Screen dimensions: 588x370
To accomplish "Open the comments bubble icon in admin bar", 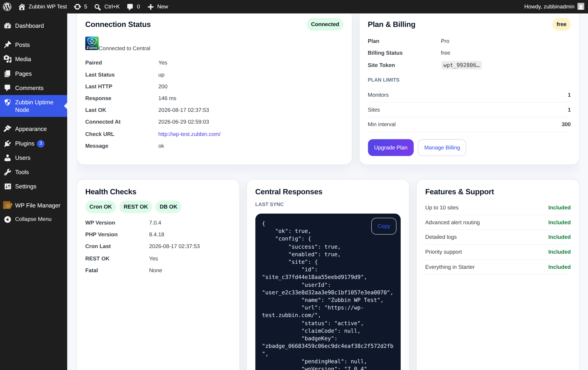I will pyautogui.click(x=130, y=7).
